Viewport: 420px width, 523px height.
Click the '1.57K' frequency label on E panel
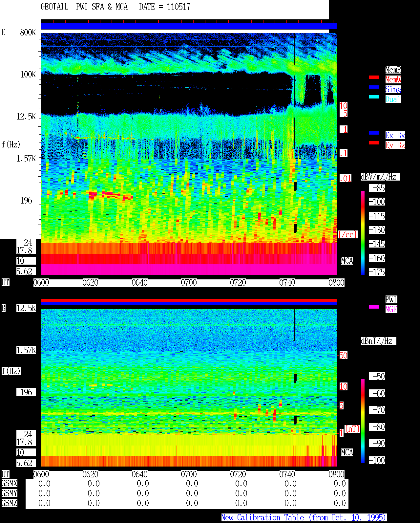26,159
